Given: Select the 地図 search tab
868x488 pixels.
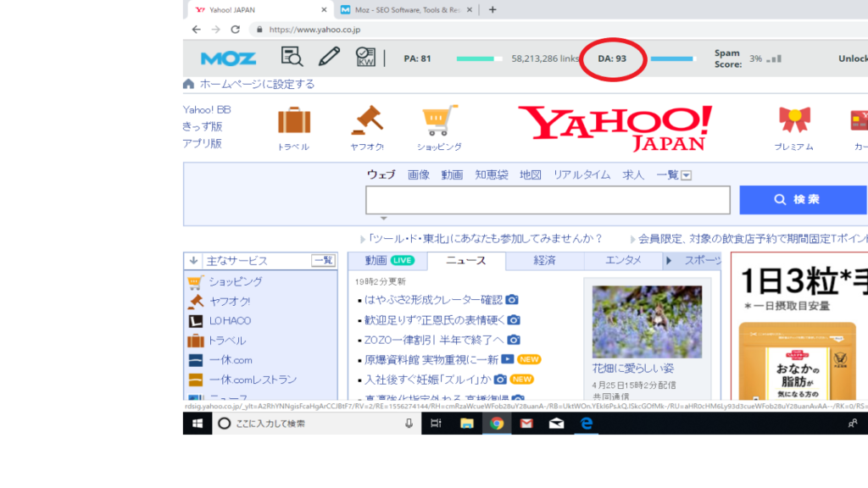Looking at the screenshot, I should [x=531, y=175].
